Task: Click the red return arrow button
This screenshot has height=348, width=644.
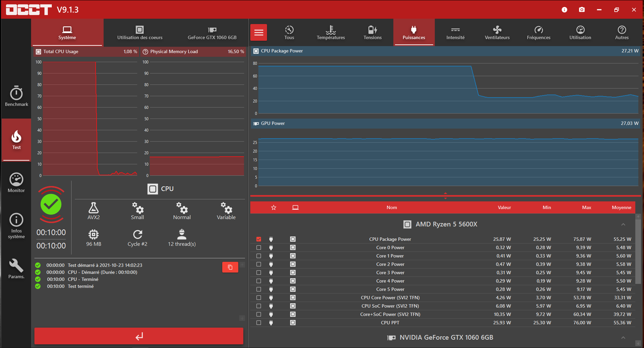Action: 139,336
